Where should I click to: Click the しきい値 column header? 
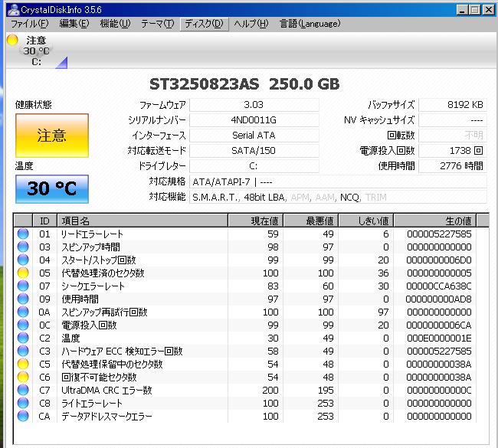point(366,221)
